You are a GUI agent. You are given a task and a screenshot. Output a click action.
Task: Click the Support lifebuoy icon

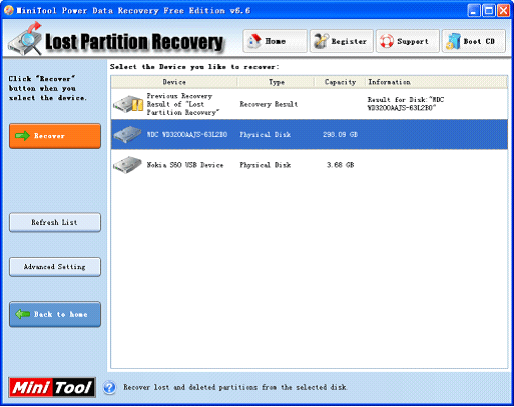pos(387,41)
